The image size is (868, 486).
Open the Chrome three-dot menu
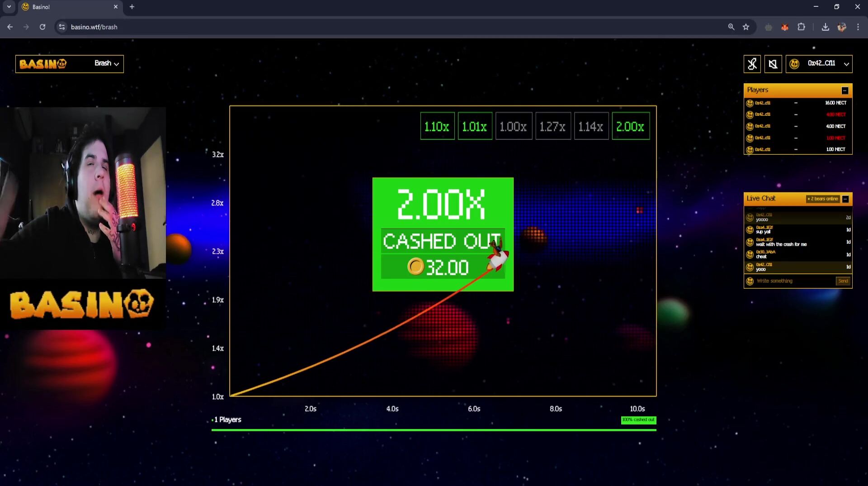[858, 27]
